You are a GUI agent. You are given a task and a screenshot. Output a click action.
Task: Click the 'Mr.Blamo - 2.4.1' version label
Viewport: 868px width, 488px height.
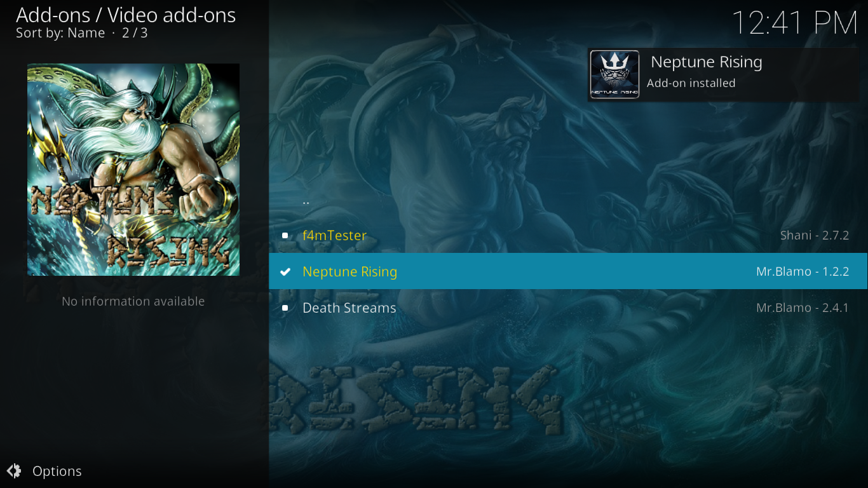click(x=803, y=308)
